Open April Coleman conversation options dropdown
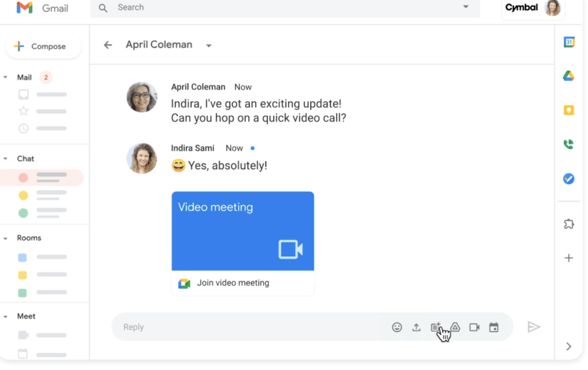588x370 pixels. coord(209,46)
